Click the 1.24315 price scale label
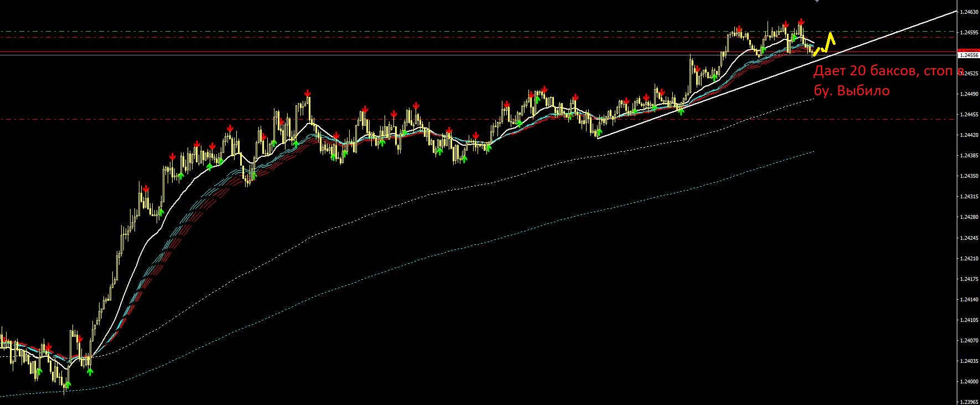This screenshot has height=405, width=980. click(x=969, y=196)
